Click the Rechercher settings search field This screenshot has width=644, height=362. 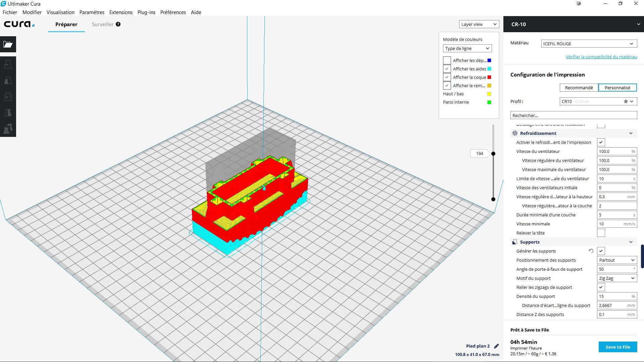[574, 115]
